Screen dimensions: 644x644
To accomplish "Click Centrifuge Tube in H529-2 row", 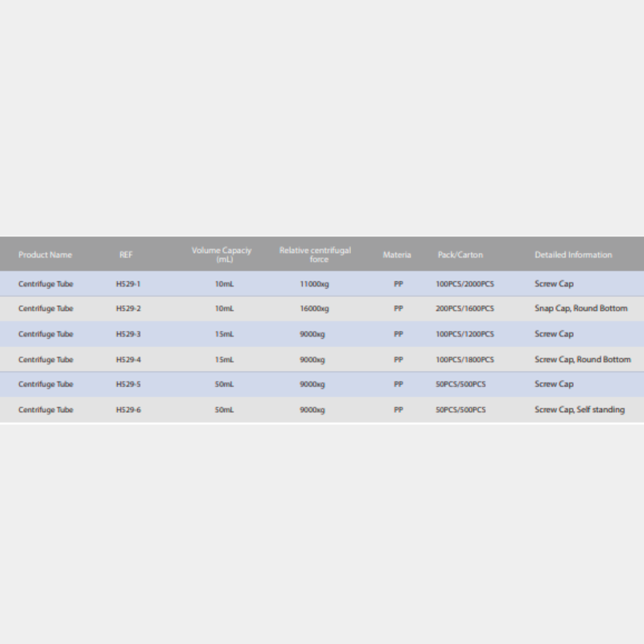I will coord(46,308).
